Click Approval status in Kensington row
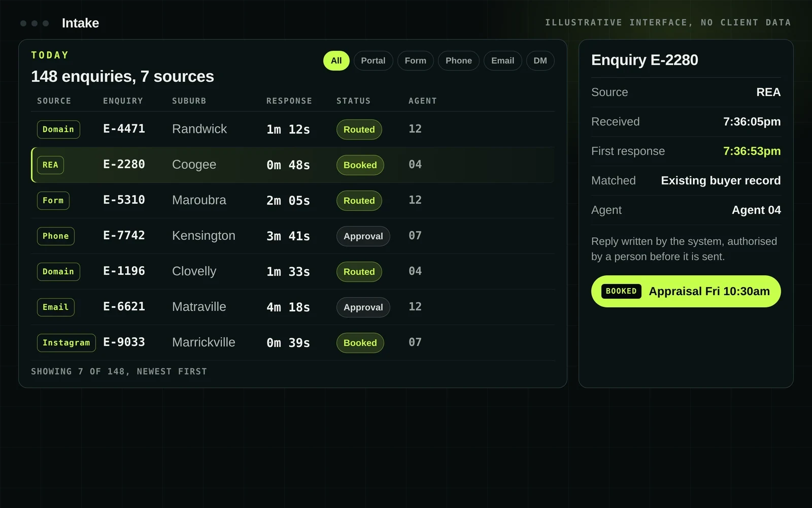The width and height of the screenshot is (812, 508). 363,236
